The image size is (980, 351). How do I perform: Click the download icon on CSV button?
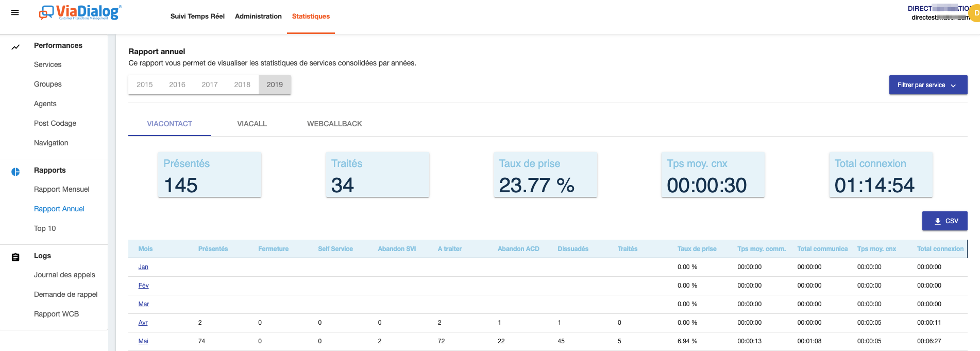tap(938, 221)
